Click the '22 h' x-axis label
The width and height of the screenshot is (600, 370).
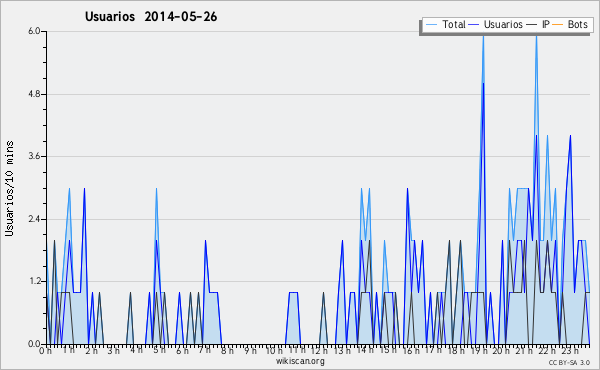click(x=546, y=351)
